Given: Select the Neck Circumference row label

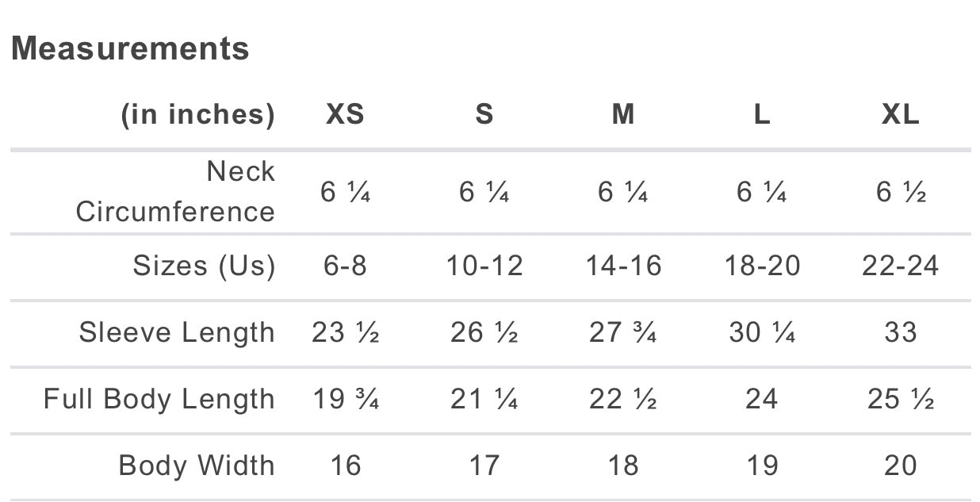Looking at the screenshot, I should 175,191.
